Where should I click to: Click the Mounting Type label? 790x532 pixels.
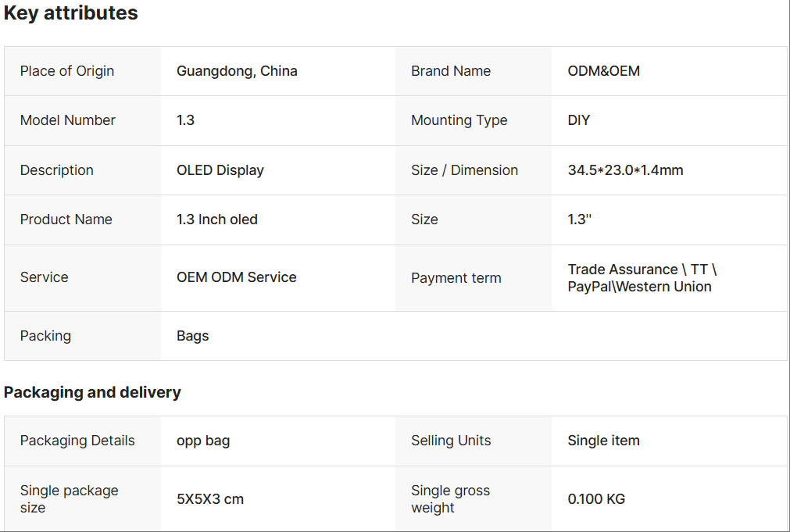(459, 120)
